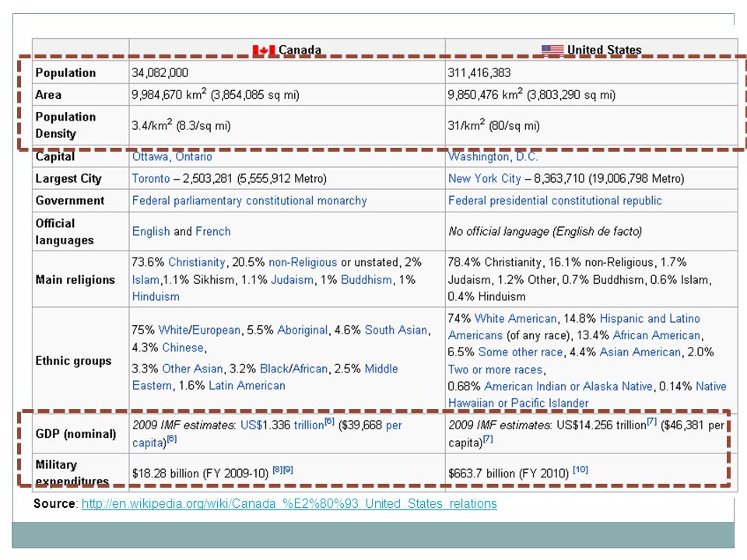Open the Wikipedia source URL link
Screen dimensions: 747x560
(289, 504)
